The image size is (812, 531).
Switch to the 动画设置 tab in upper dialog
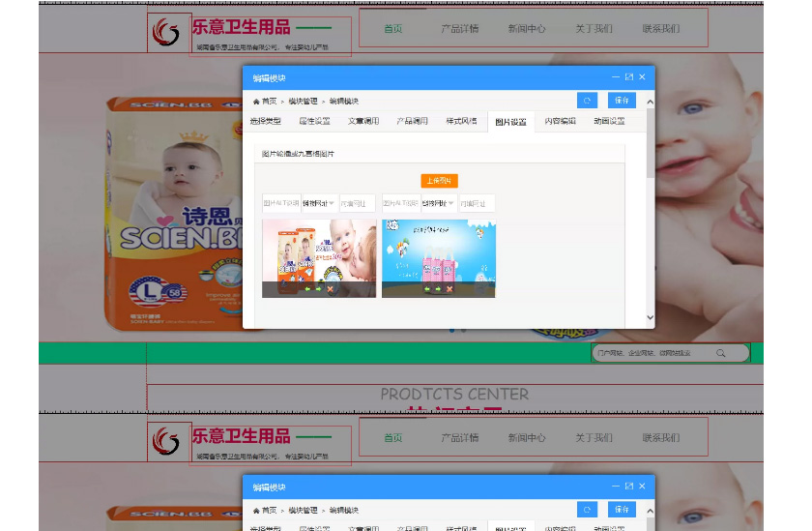[x=610, y=121]
